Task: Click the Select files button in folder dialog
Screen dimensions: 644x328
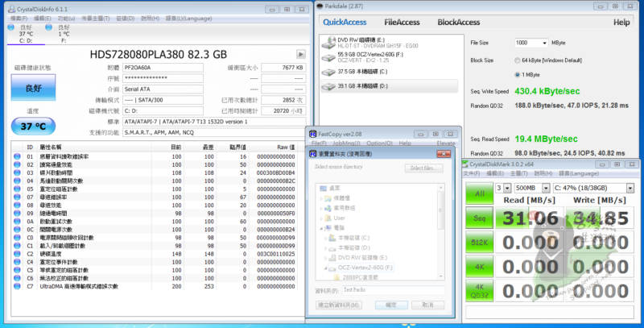Action: (424, 168)
